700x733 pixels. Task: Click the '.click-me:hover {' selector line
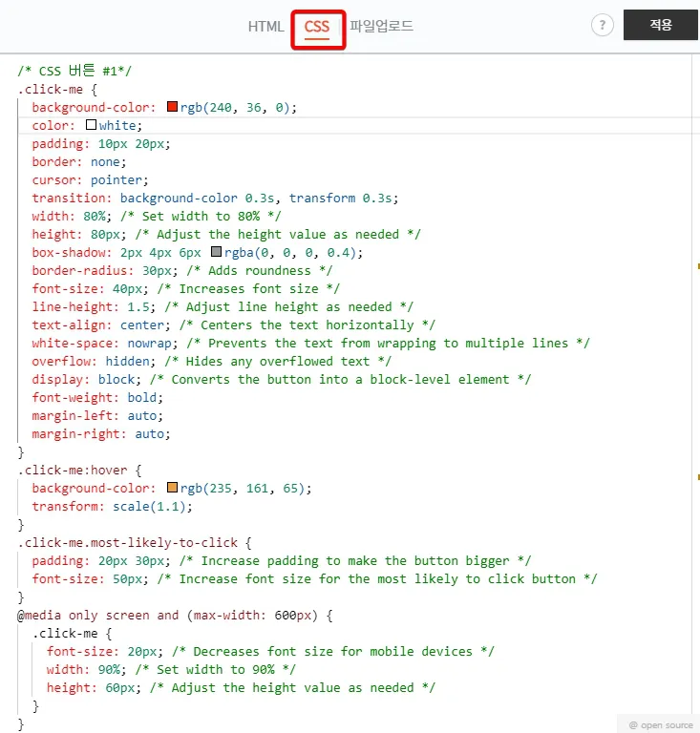[79, 471]
